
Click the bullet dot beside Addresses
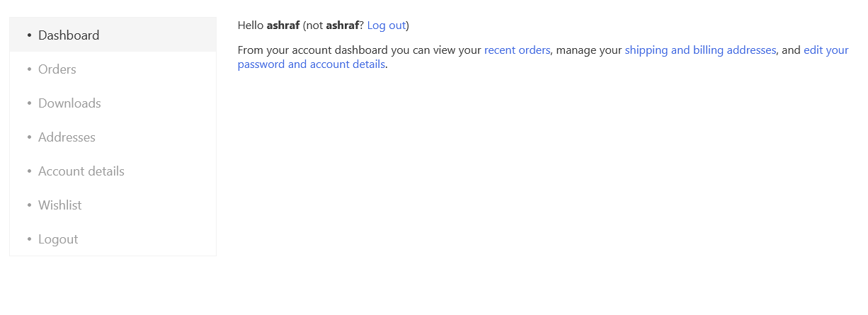coord(29,137)
